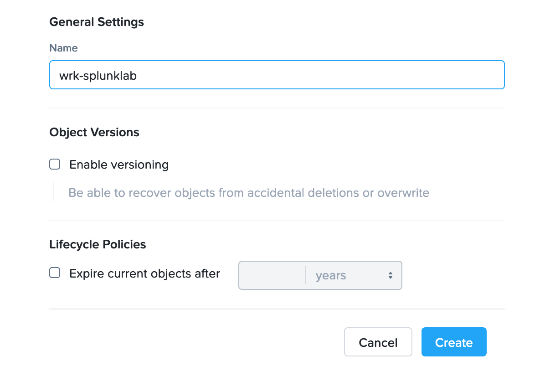Cancel the bucket creation dialog
The width and height of the screenshot is (545, 392).
click(378, 342)
